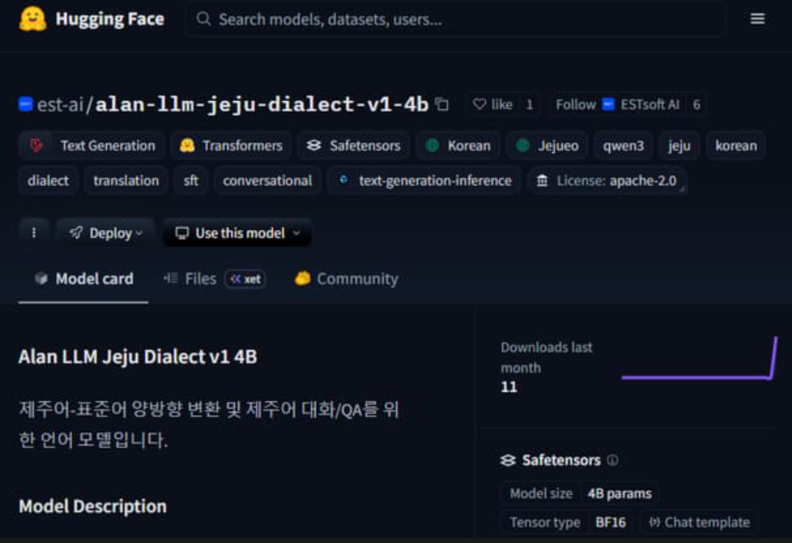Open the Chat template viewer
The image size is (792, 543).
click(698, 522)
